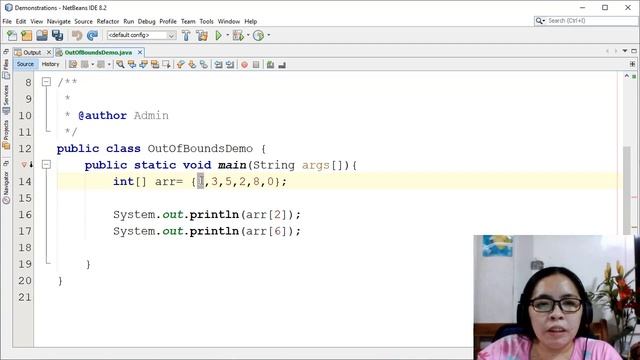640x360 pixels.
Task: Click the Stop Macro Recording icon
Action: point(256,64)
